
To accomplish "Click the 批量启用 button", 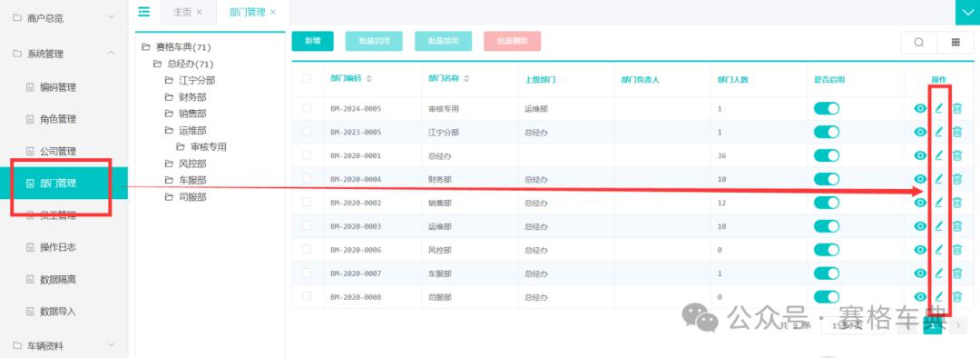I will coord(374,41).
